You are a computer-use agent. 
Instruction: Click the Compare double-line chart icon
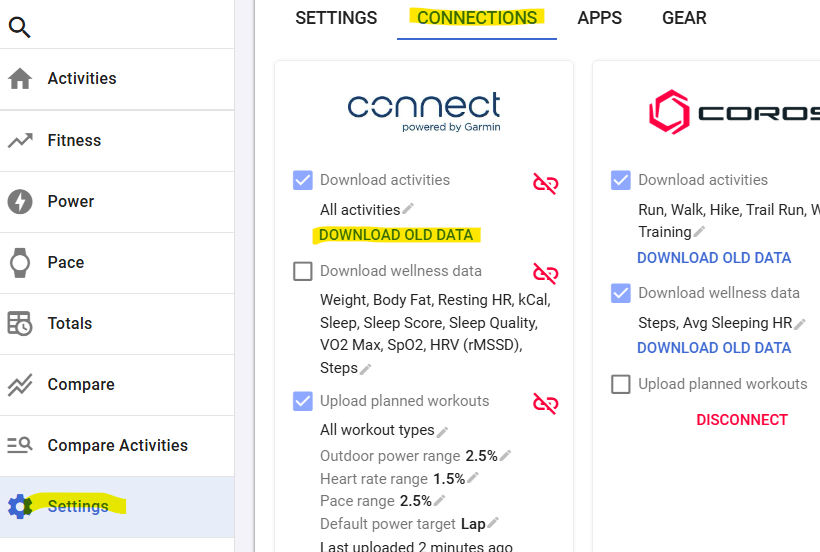20,384
